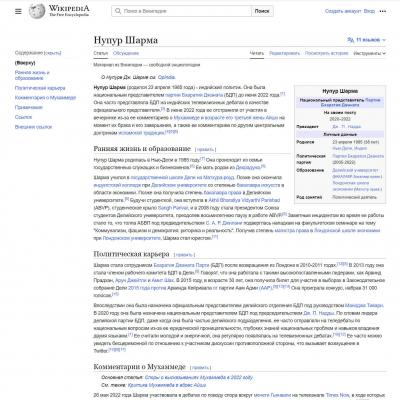Open the hamburger main menu icon
The image size is (400, 400).
click(18, 11)
